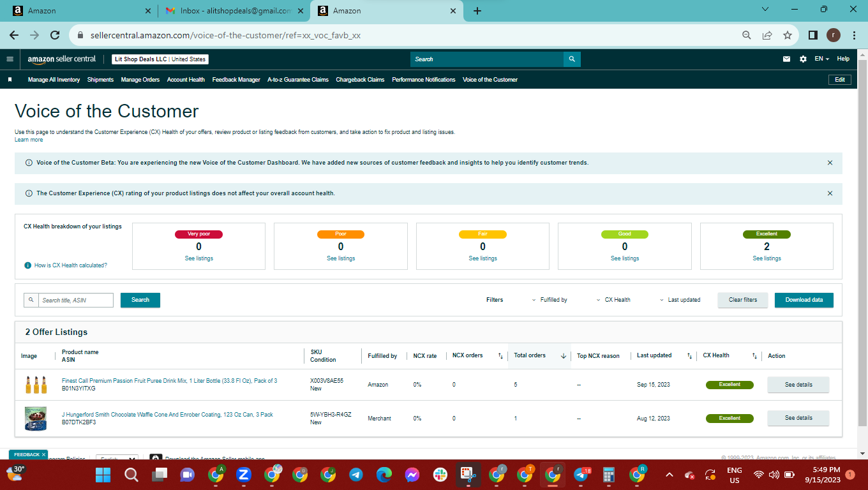Toggle the Chrome side panel icon
The image size is (868, 490).
(813, 35)
